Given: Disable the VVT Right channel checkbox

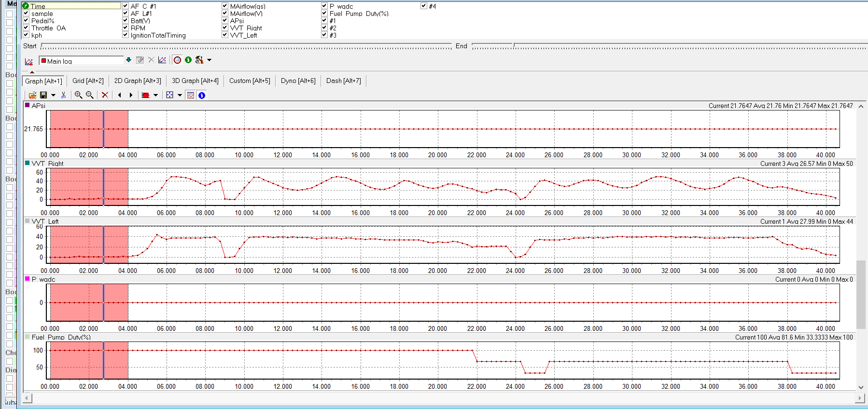Looking at the screenshot, I should 225,28.
